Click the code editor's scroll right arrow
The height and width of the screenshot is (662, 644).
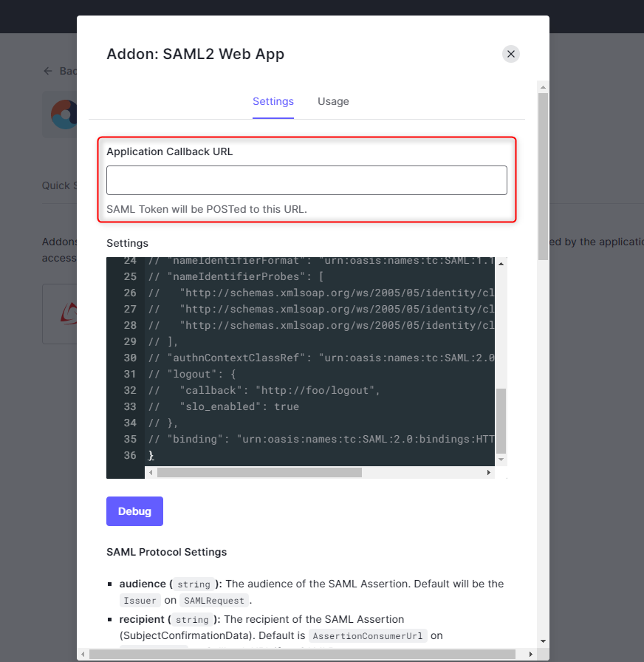[488, 472]
